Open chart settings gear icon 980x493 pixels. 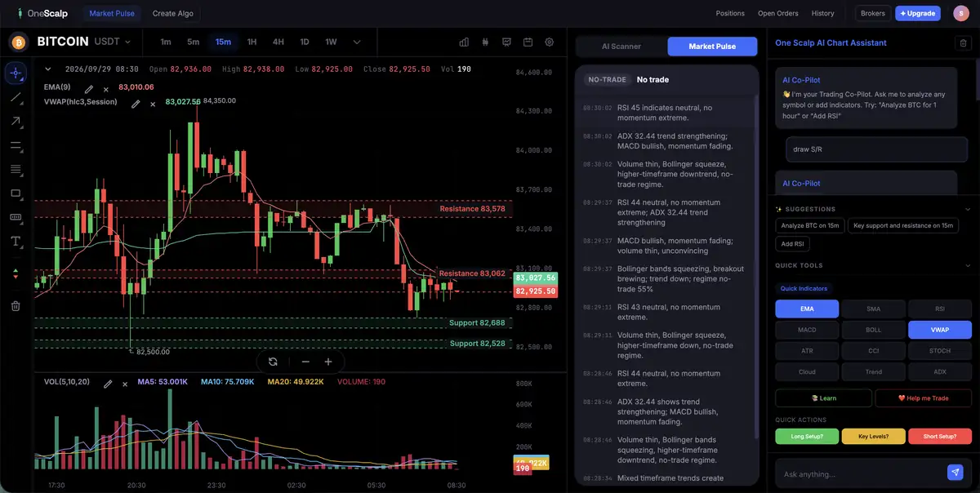coord(549,42)
